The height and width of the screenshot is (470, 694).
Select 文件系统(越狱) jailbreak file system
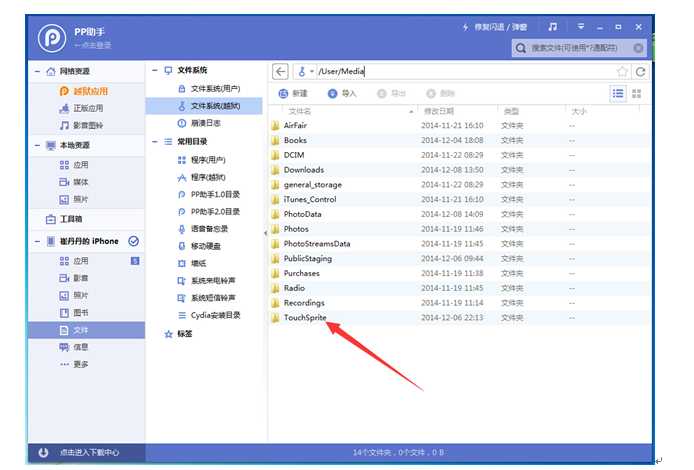click(x=204, y=106)
